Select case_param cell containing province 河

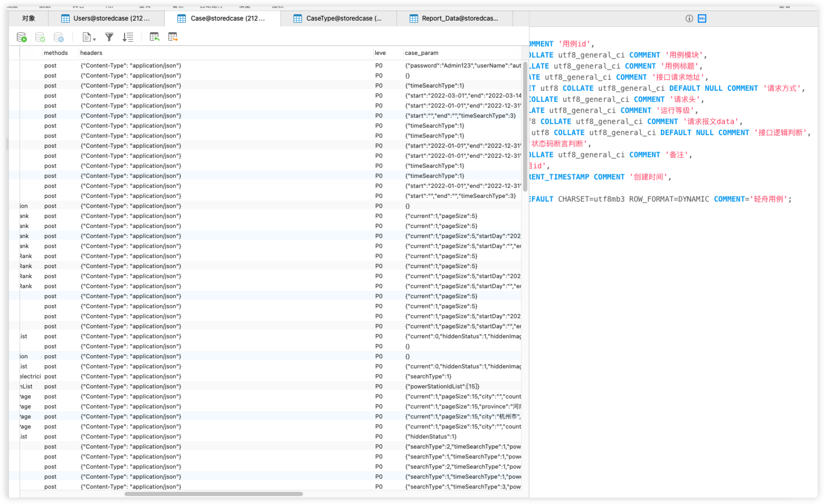click(x=462, y=406)
